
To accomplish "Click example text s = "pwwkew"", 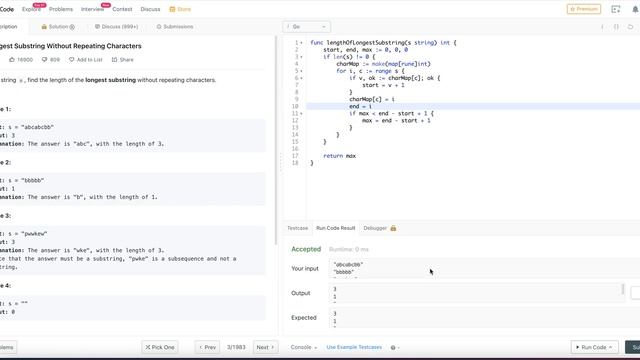I will (x=27, y=234).
